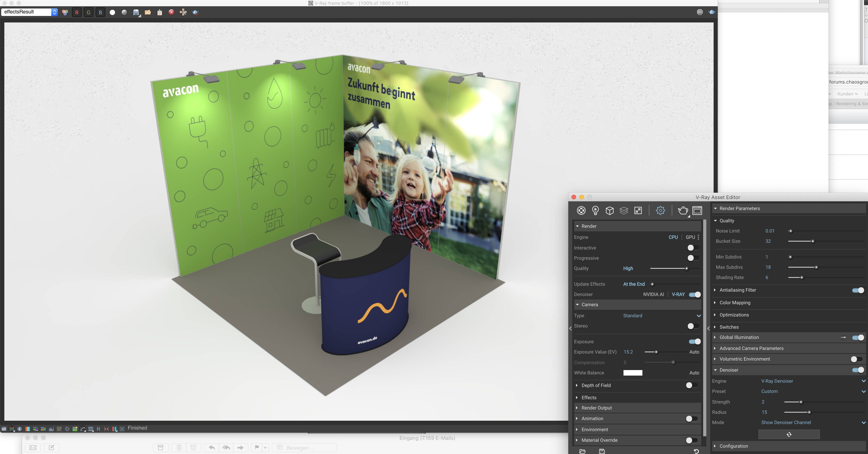This screenshot has height=454, width=868.
Task: Disable the Denoiser switch in Render section
Action: click(x=695, y=294)
